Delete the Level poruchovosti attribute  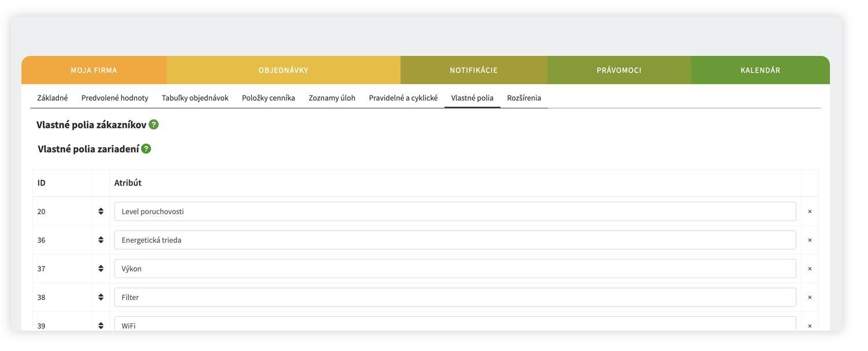click(x=810, y=211)
